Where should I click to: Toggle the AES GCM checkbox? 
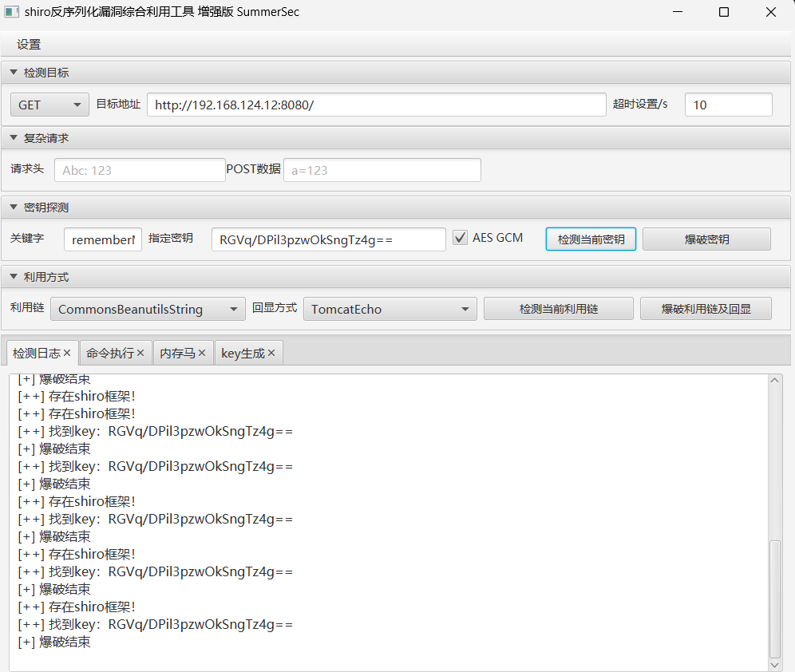coord(460,237)
